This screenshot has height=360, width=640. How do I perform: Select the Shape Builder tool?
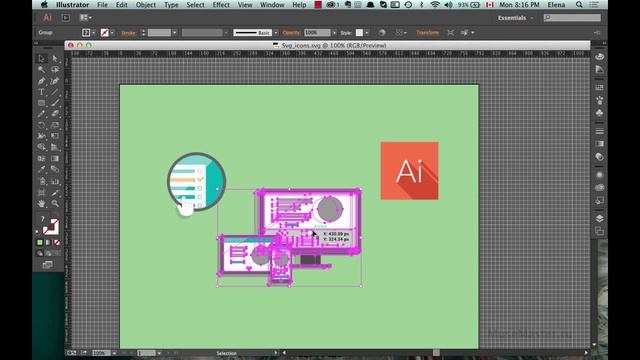(x=42, y=147)
